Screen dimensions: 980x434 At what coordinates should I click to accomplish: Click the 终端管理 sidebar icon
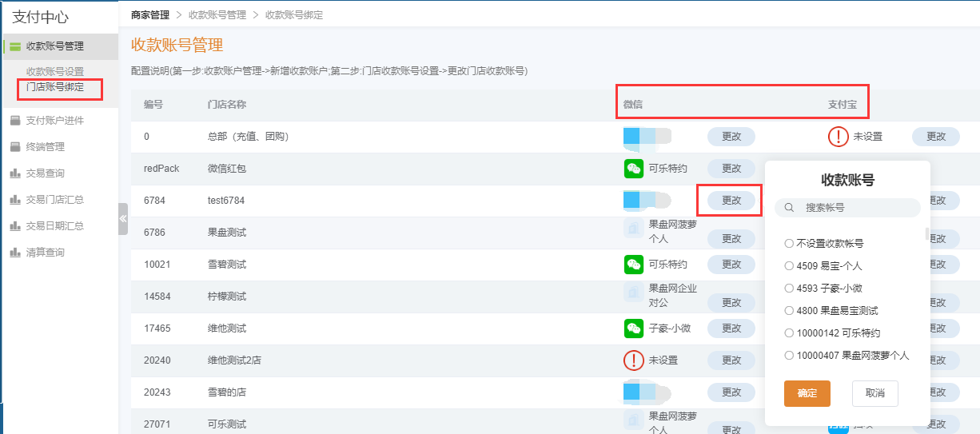point(15,147)
